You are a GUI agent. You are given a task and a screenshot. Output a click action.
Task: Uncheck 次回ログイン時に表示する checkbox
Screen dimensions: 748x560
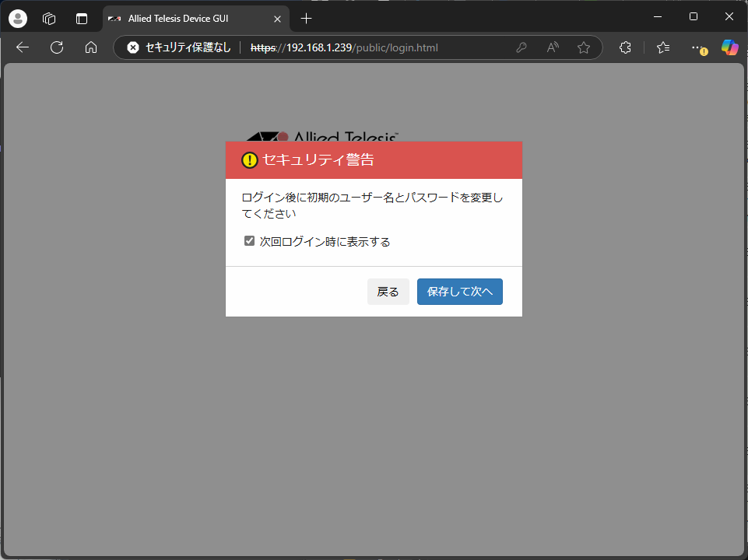pos(250,241)
